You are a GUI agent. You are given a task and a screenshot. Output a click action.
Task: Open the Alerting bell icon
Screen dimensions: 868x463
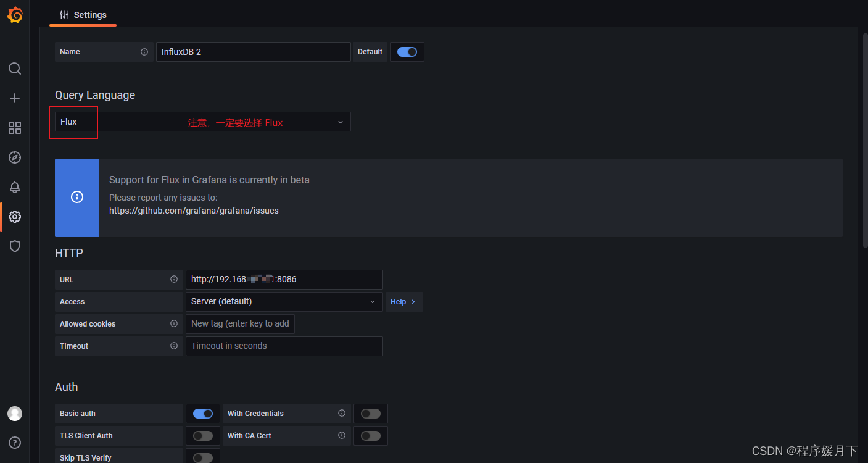[15, 187]
